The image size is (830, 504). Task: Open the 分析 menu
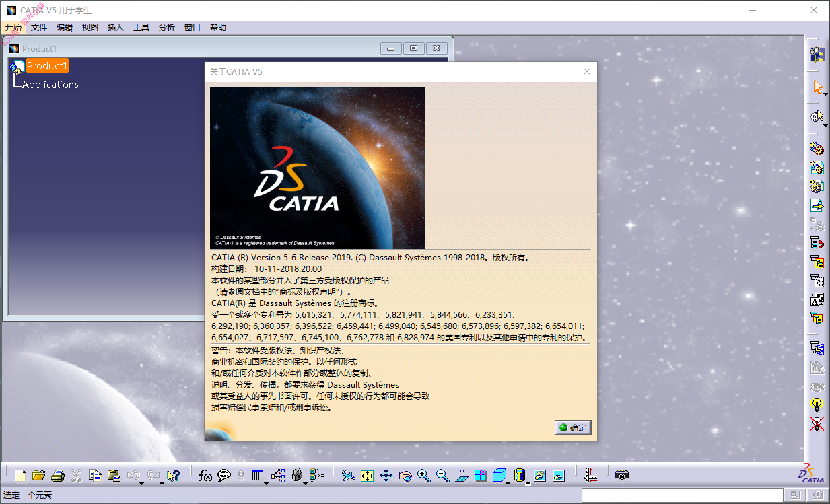[x=167, y=28]
